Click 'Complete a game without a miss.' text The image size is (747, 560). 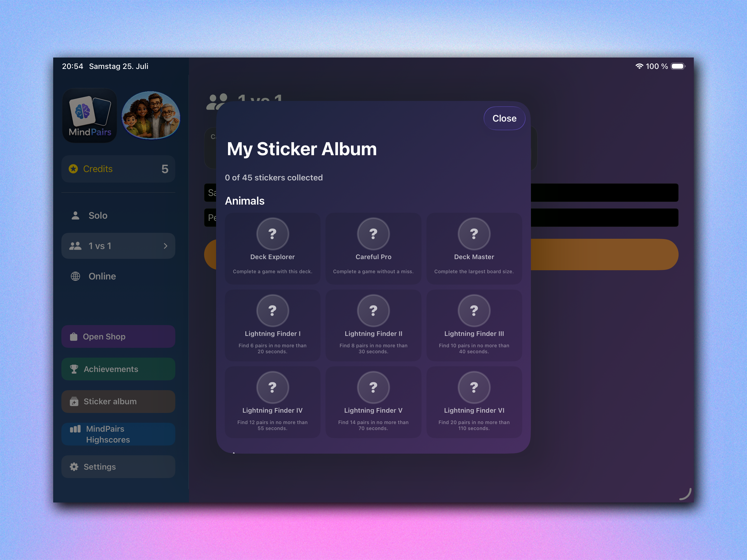[373, 271]
